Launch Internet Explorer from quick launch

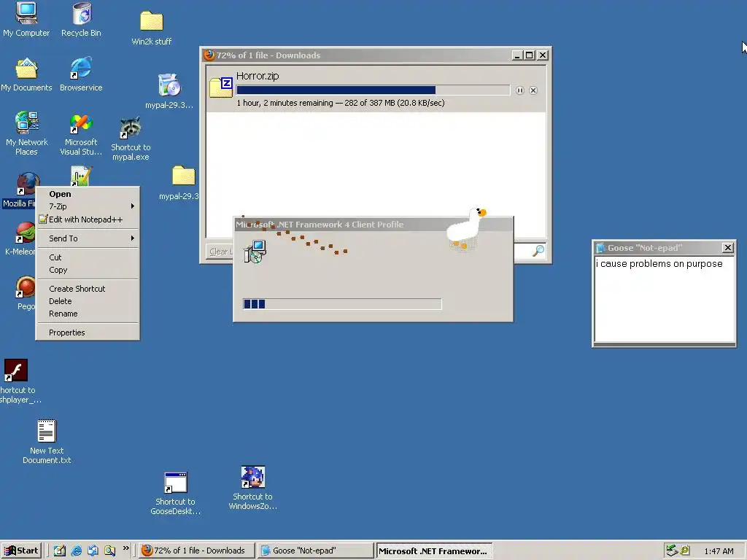[76, 551]
